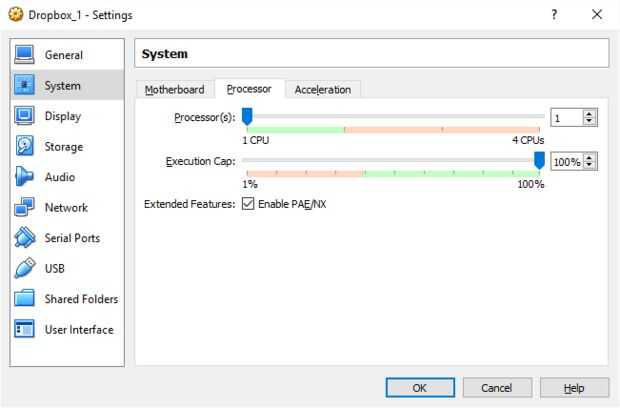Switch to the Motherboard tab
This screenshot has height=408, width=620.
tap(175, 90)
